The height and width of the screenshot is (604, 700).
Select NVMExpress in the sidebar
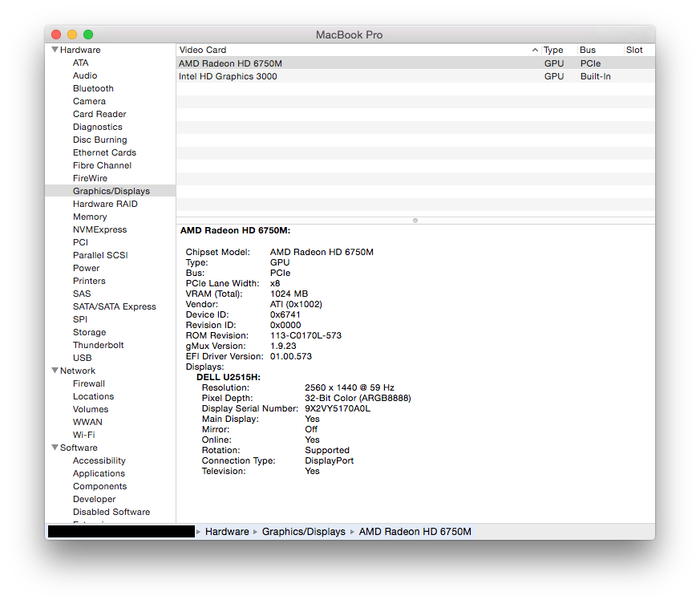pos(100,229)
